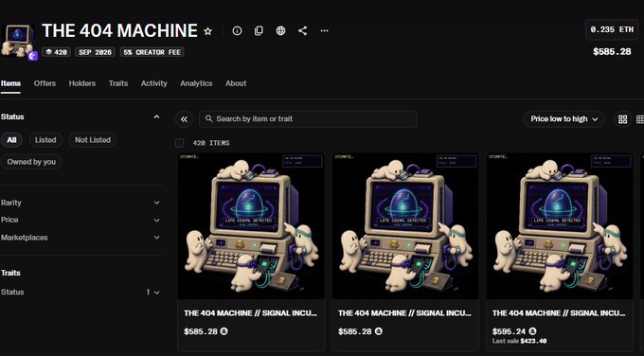Click the Traits sidebar heading

click(x=10, y=273)
